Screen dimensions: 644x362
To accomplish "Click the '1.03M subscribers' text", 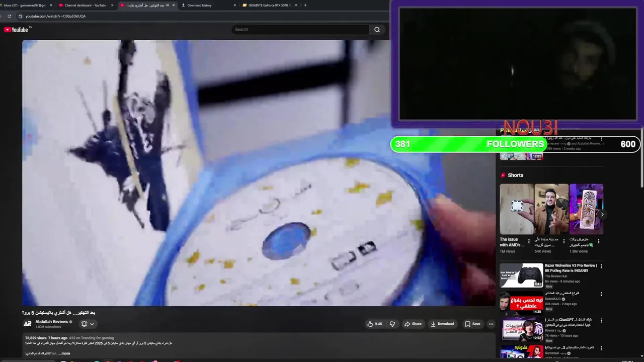I will [48, 327].
